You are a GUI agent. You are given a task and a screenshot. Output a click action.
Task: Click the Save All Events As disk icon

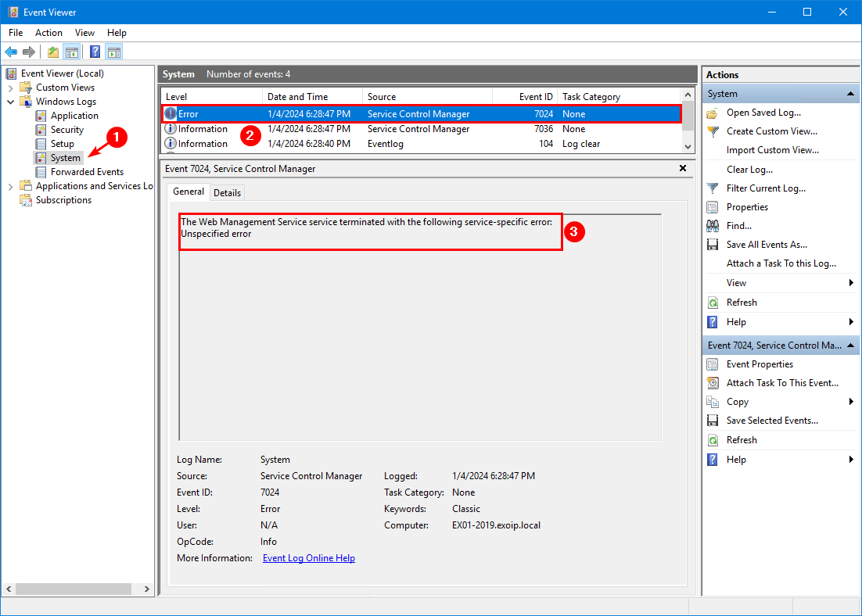(713, 245)
